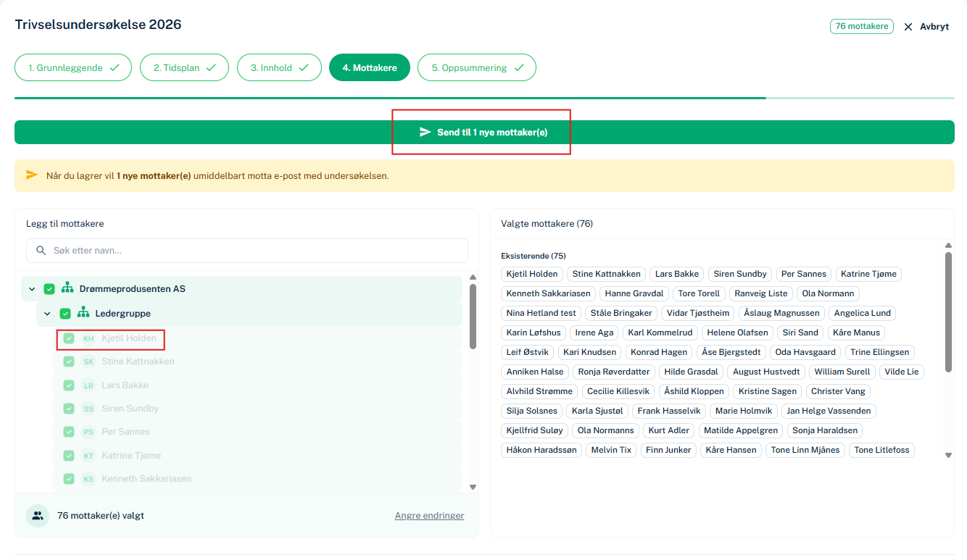The image size is (967, 560).
Task: Click the people icon beside recipient count
Action: (x=38, y=516)
